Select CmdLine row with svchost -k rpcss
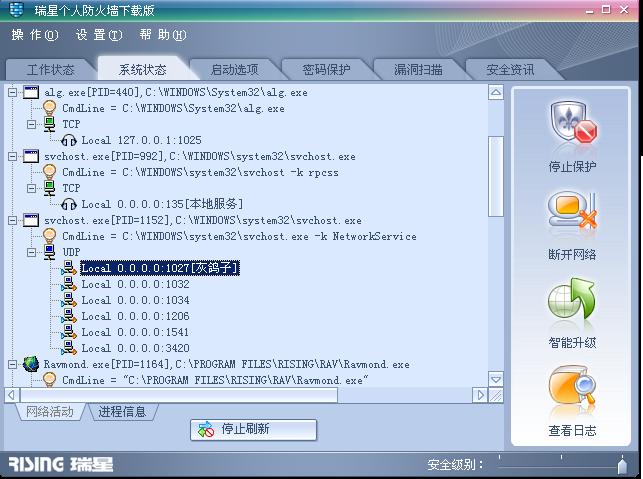643x479 pixels. click(200, 172)
